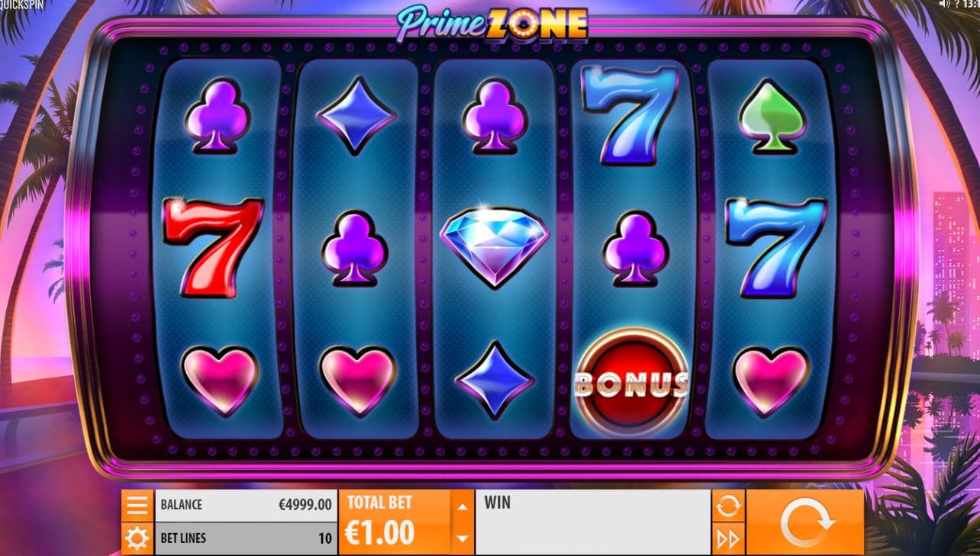Image resolution: width=980 pixels, height=556 pixels.
Task: Click the Quickspin brand label
Action: pos(22,5)
